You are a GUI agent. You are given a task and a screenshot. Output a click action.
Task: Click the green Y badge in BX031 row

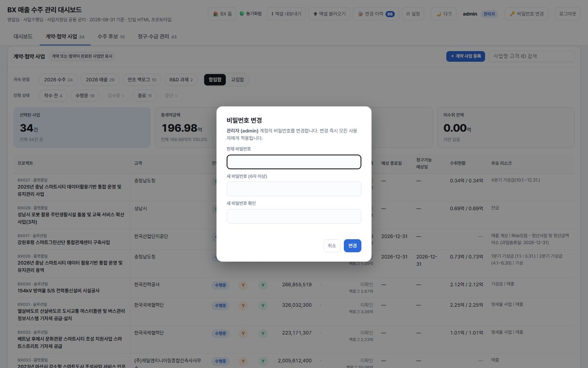click(263, 305)
